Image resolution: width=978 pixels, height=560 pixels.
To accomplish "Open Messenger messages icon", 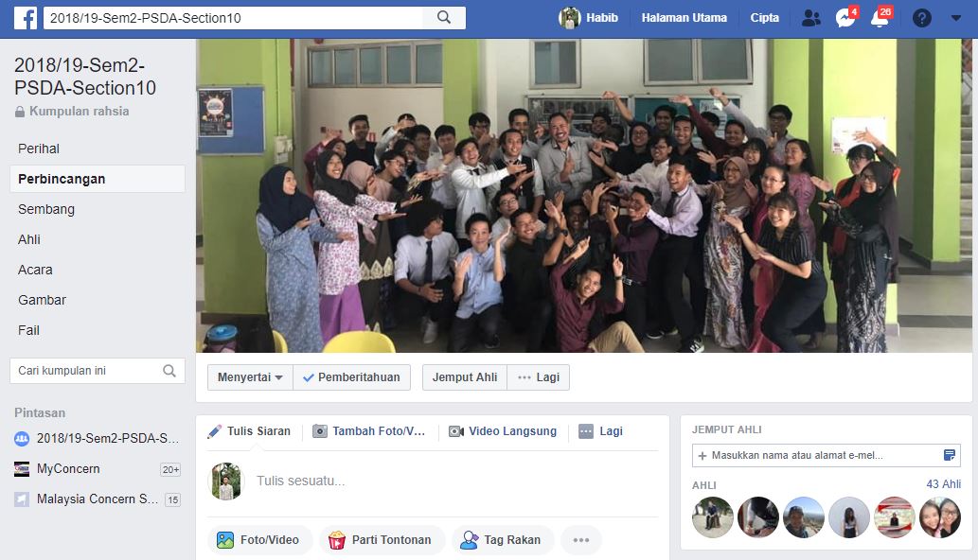I will (845, 18).
